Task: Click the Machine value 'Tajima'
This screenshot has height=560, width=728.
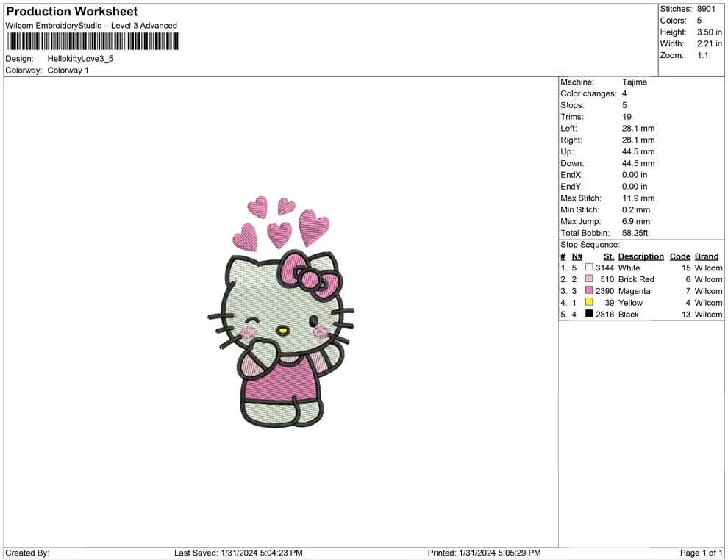Action: tap(634, 82)
